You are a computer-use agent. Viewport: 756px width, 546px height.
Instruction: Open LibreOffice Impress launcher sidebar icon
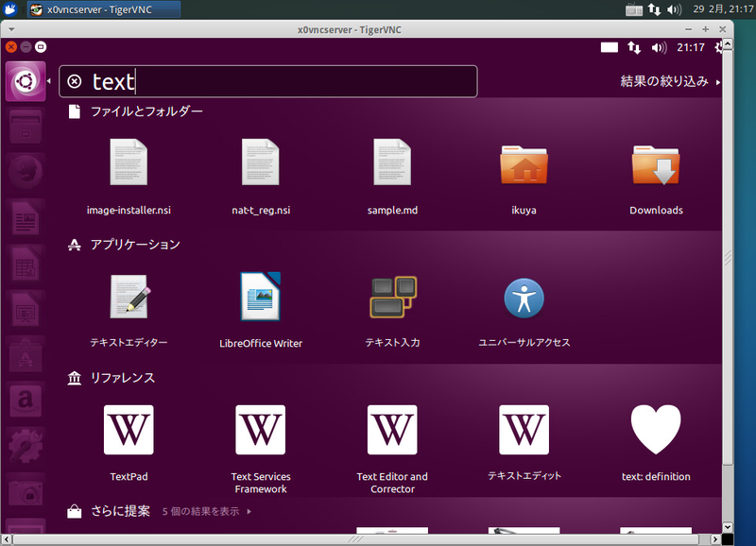26,310
